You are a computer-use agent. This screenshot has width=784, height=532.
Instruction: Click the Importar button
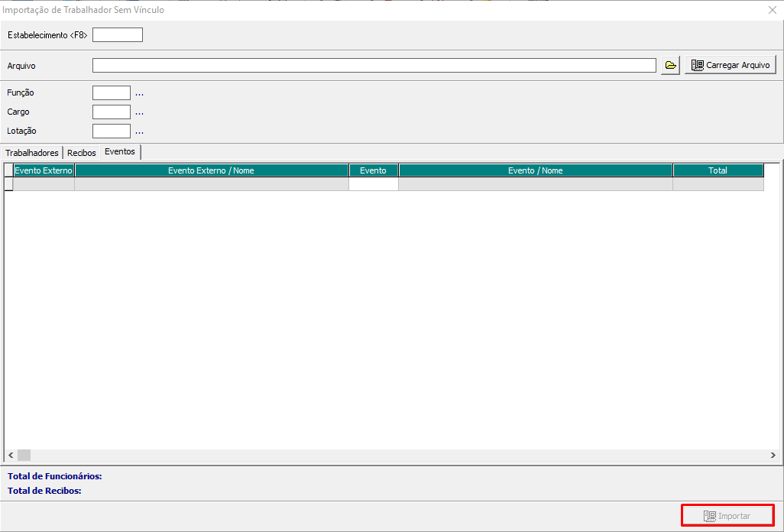tap(727, 516)
